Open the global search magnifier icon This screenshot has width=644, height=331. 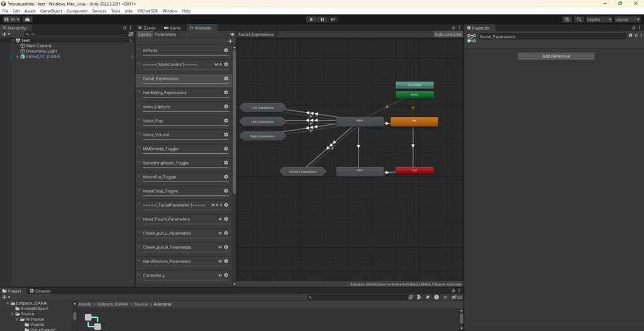[579, 19]
